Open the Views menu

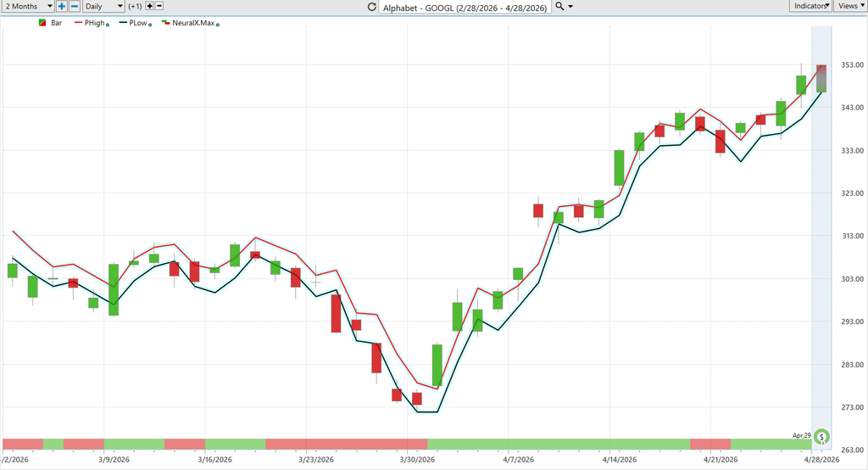pos(850,6)
